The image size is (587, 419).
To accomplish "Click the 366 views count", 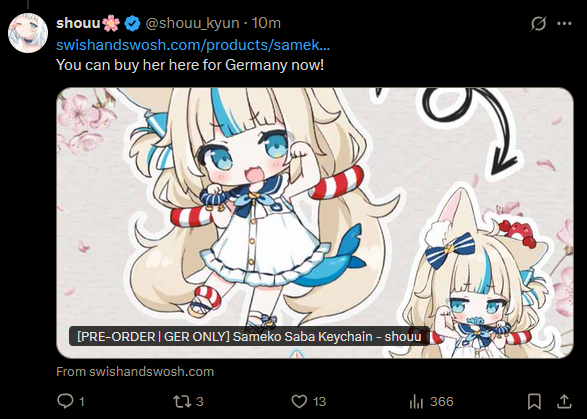I will 442,402.
